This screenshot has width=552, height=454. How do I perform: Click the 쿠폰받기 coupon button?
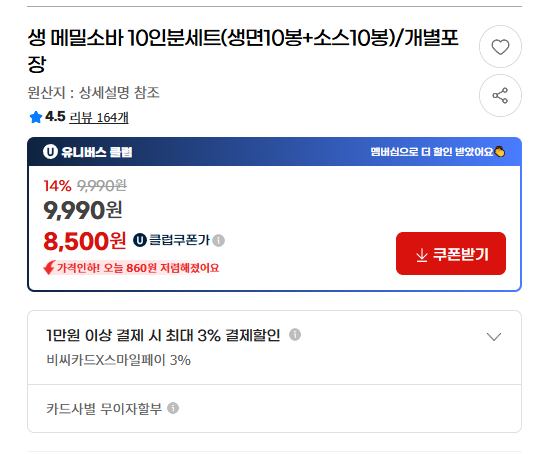(451, 253)
